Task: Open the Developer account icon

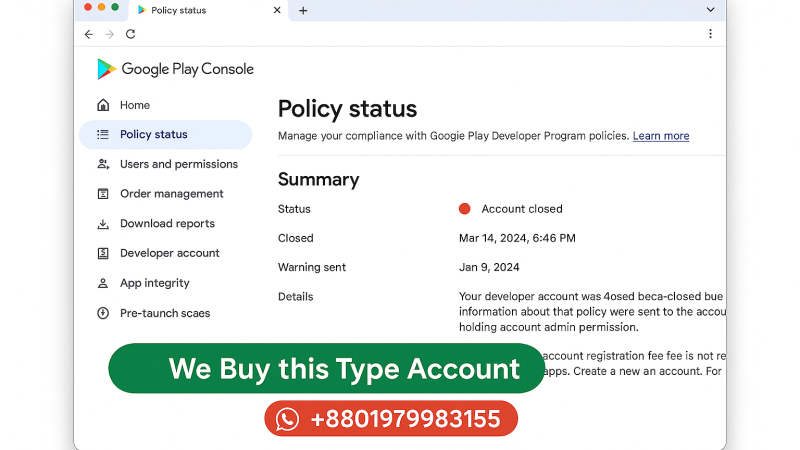Action: click(103, 253)
